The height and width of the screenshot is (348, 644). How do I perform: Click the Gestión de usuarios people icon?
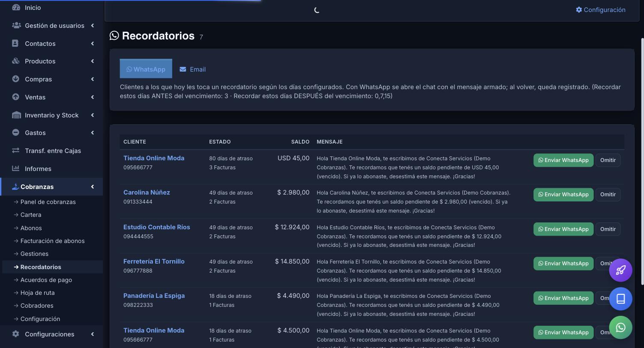[16, 25]
